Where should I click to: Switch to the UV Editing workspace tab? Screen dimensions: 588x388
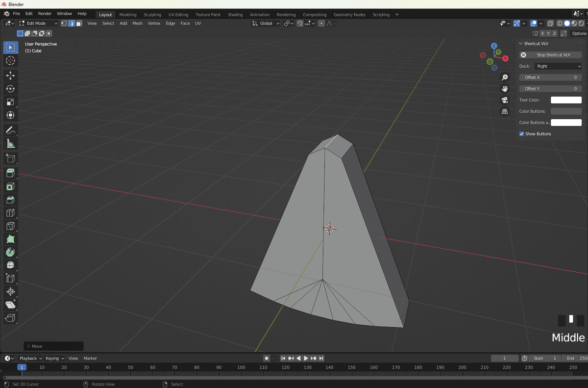(178, 15)
